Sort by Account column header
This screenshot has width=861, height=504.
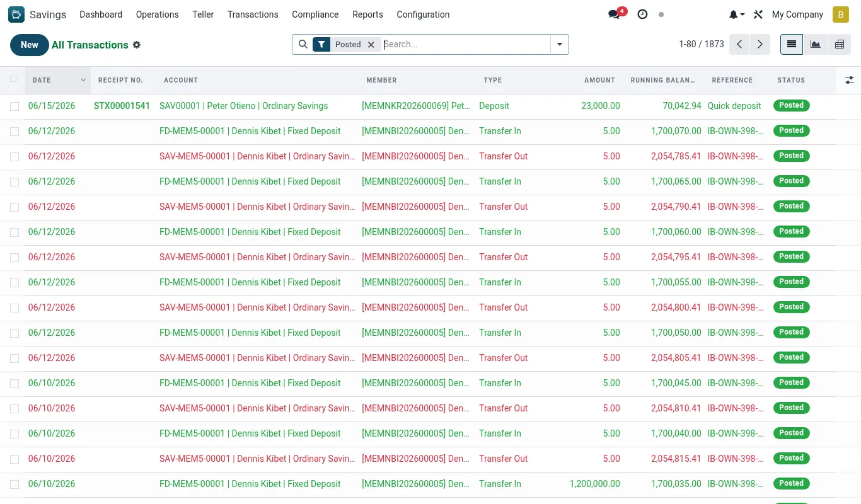[257, 80]
